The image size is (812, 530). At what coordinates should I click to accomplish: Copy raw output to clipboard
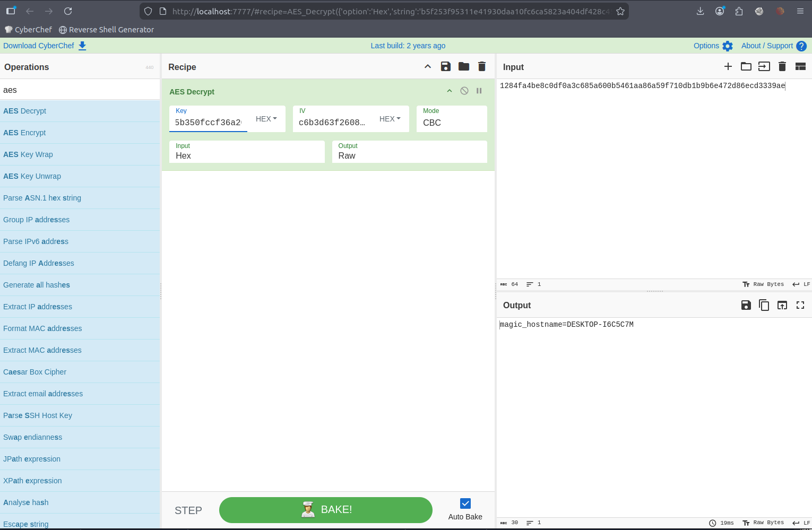tap(764, 305)
